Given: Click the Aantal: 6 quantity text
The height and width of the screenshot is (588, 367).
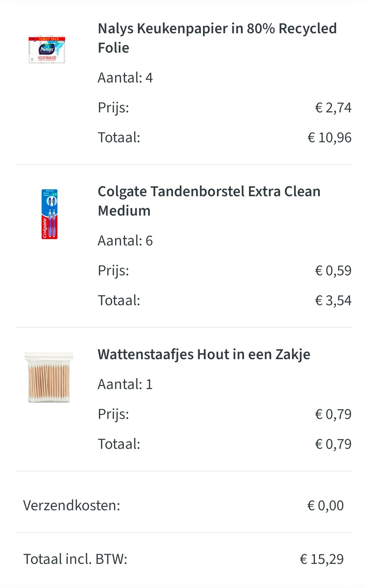Looking at the screenshot, I should pos(125,241).
